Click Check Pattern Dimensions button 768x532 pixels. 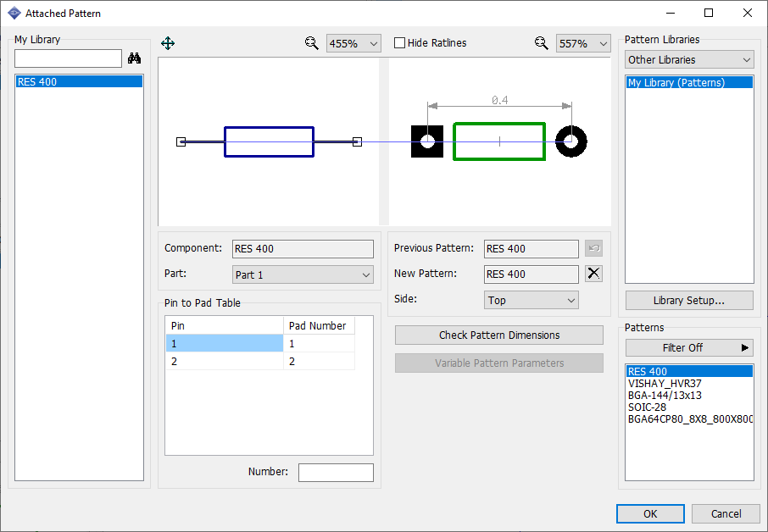[499, 335]
